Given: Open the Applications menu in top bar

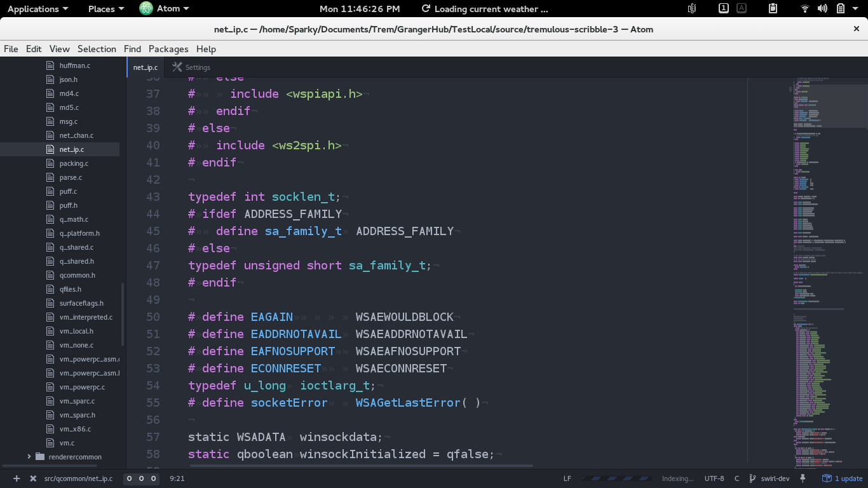Looking at the screenshot, I should (37, 9).
